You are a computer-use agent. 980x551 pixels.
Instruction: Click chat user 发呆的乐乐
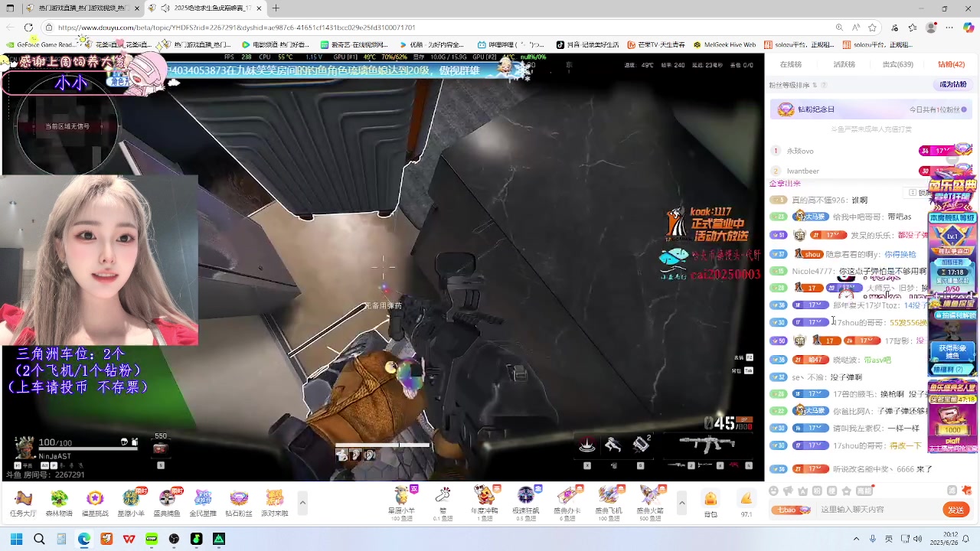(873, 235)
